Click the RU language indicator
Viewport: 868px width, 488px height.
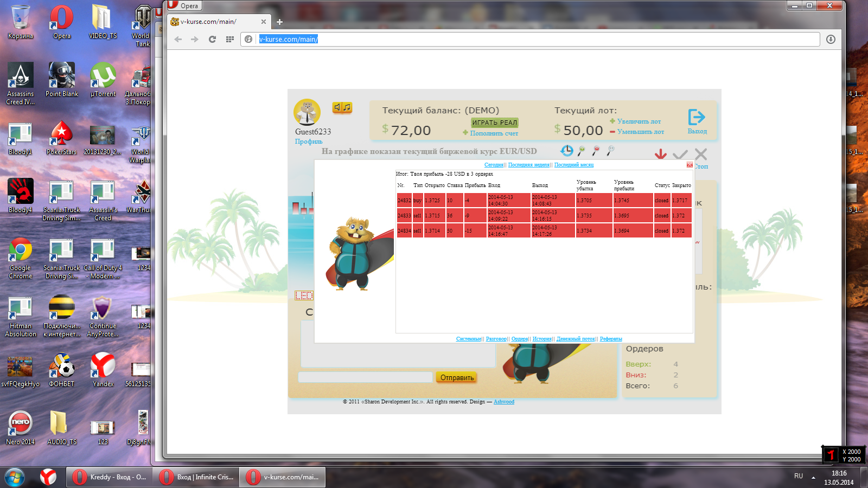[x=799, y=476]
